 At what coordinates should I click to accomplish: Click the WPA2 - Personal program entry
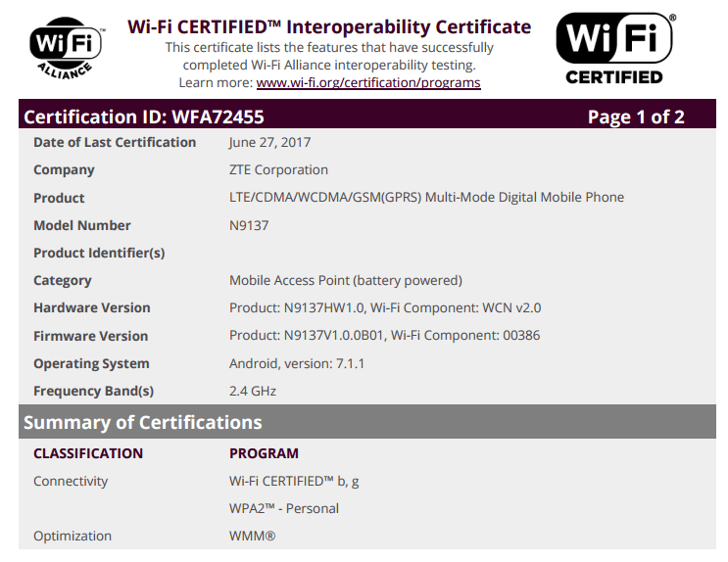point(284,508)
